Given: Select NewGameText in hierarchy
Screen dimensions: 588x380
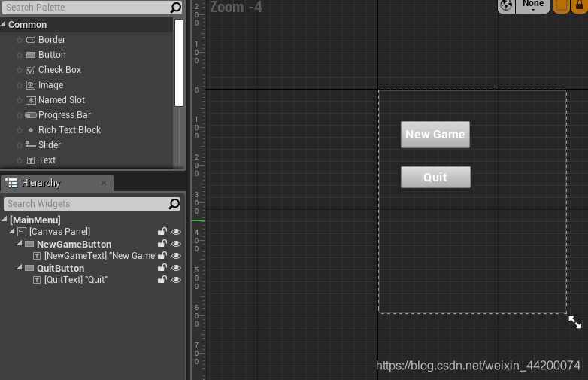Looking at the screenshot, I should point(100,256).
